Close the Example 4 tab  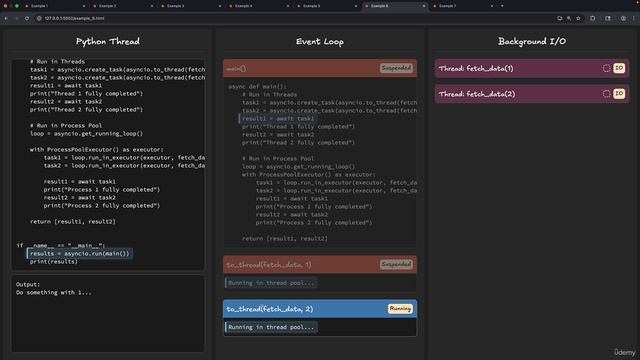(x=288, y=6)
